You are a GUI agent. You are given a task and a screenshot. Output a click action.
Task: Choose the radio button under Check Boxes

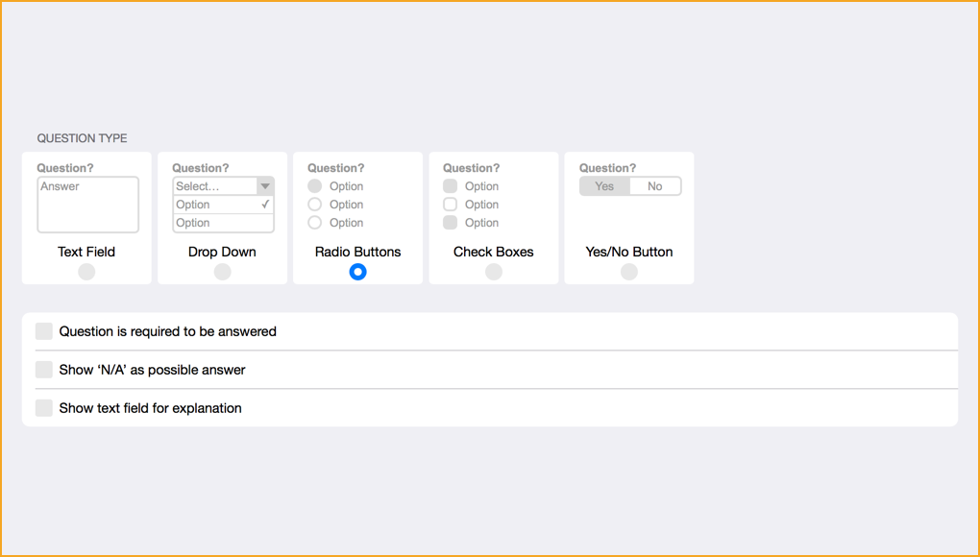tap(493, 272)
